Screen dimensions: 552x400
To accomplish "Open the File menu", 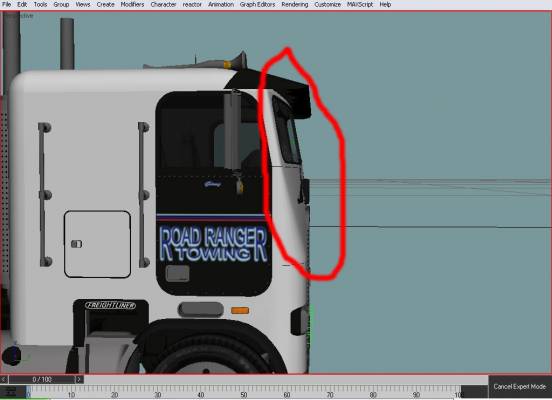I will pos(6,5).
